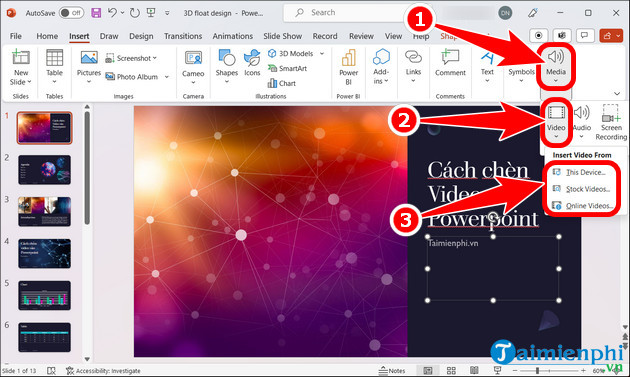The width and height of the screenshot is (630, 377).
Task: Click the Share button
Action: pos(611,35)
